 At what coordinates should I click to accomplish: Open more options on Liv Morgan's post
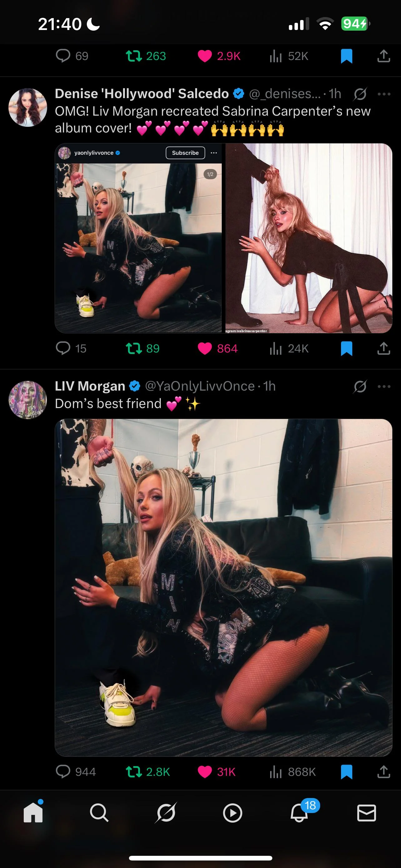[384, 387]
